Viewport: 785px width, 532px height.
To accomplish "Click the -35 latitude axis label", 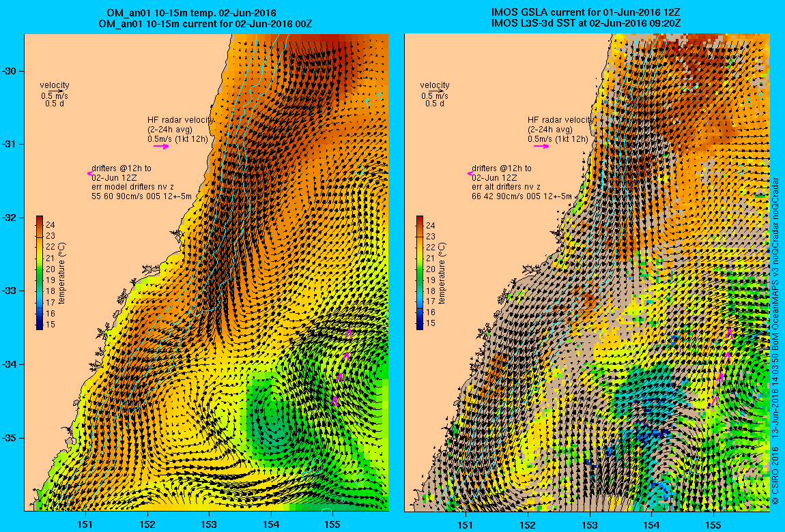I will (10, 438).
